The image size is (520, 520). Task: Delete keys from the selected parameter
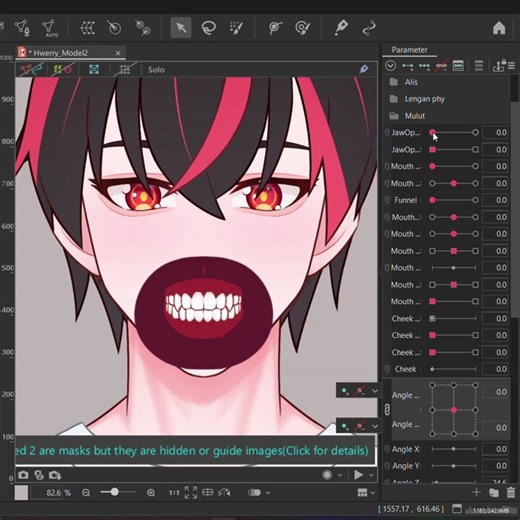(x=441, y=66)
